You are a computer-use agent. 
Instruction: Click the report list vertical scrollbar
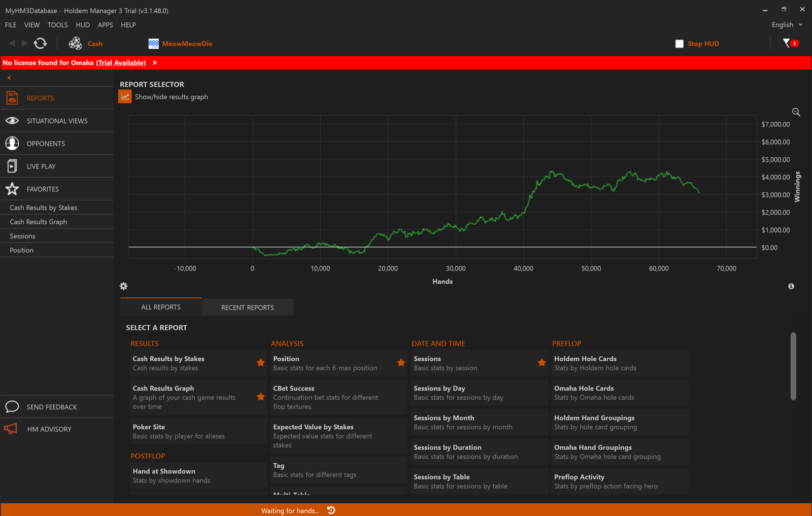click(793, 366)
